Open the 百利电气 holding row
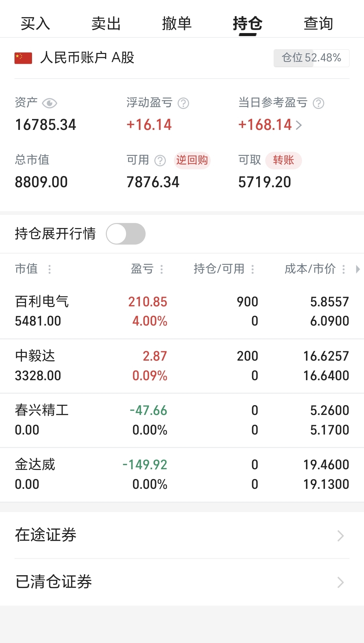 [182, 311]
